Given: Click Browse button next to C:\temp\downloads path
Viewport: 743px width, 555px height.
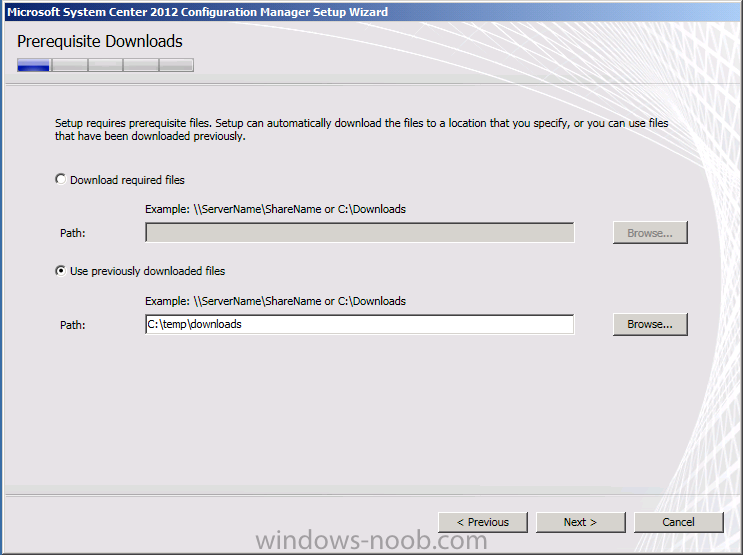Looking at the screenshot, I should coord(650,324).
